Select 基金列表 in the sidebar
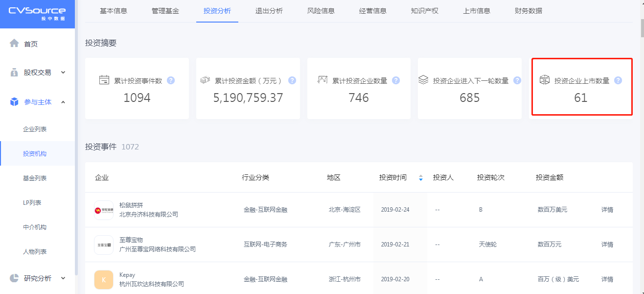644x294 pixels. pyautogui.click(x=35, y=178)
